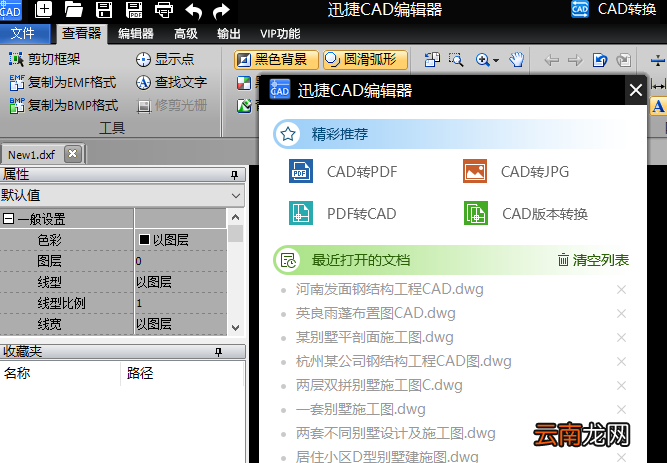Open the CAD转换 tool
Image resolution: width=667 pixels, height=463 pixels.
pos(614,9)
